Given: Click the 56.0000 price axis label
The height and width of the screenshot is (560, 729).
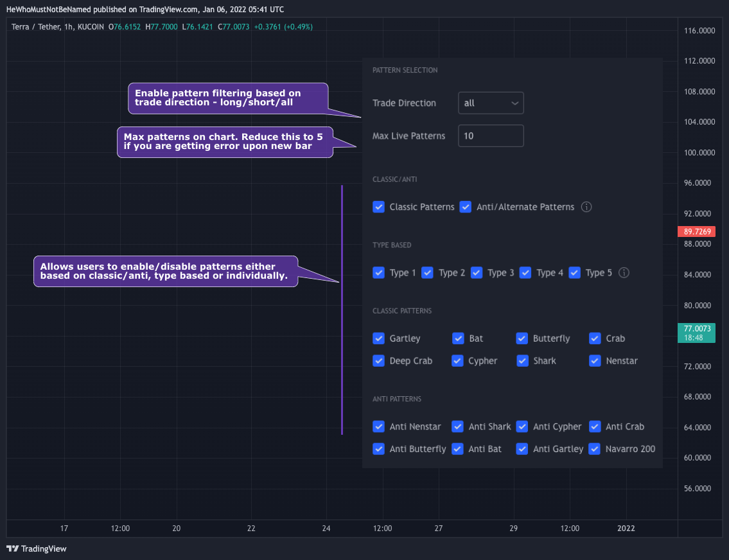Looking at the screenshot, I should [698, 489].
